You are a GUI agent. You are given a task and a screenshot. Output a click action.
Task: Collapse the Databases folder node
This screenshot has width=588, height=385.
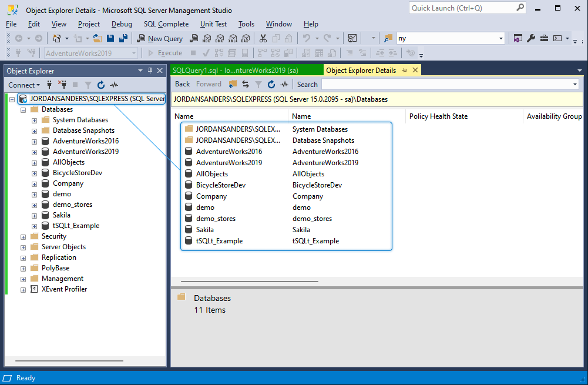pos(23,110)
